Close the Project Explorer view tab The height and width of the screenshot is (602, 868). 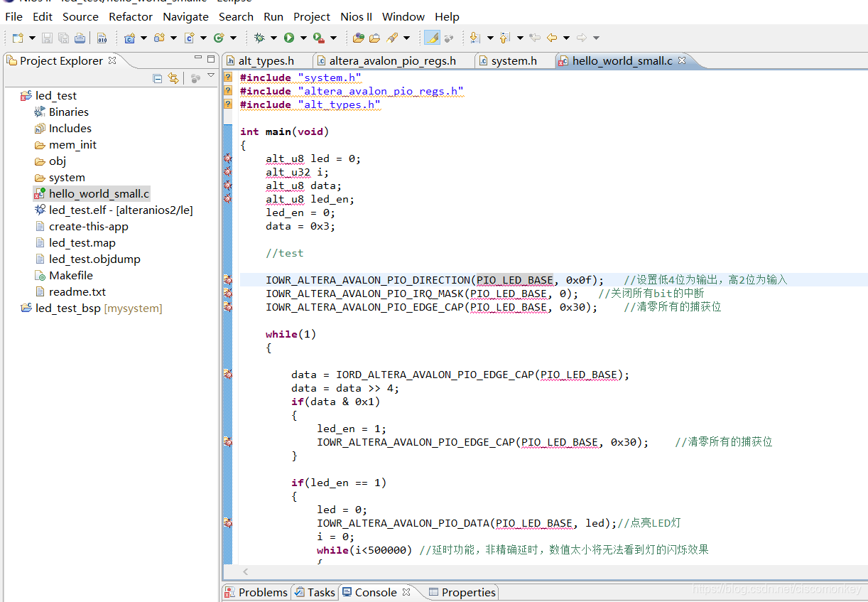[112, 60]
